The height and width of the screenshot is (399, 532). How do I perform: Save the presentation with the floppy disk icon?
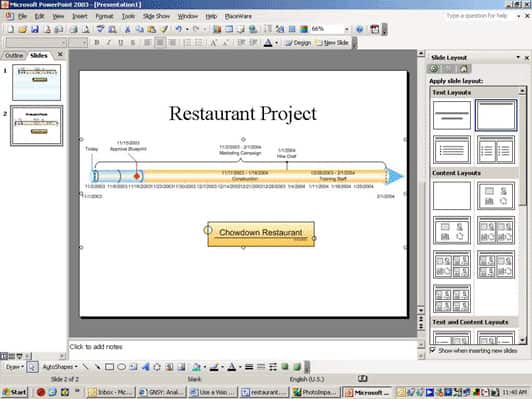[x=35, y=29]
